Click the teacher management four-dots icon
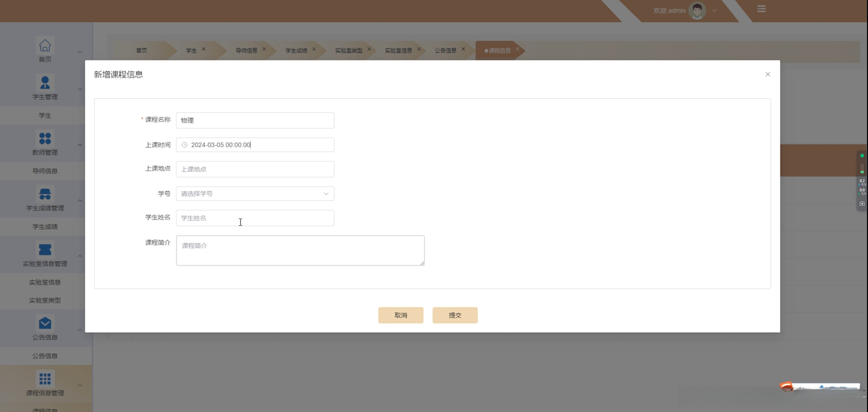The height and width of the screenshot is (412, 868). click(x=45, y=138)
